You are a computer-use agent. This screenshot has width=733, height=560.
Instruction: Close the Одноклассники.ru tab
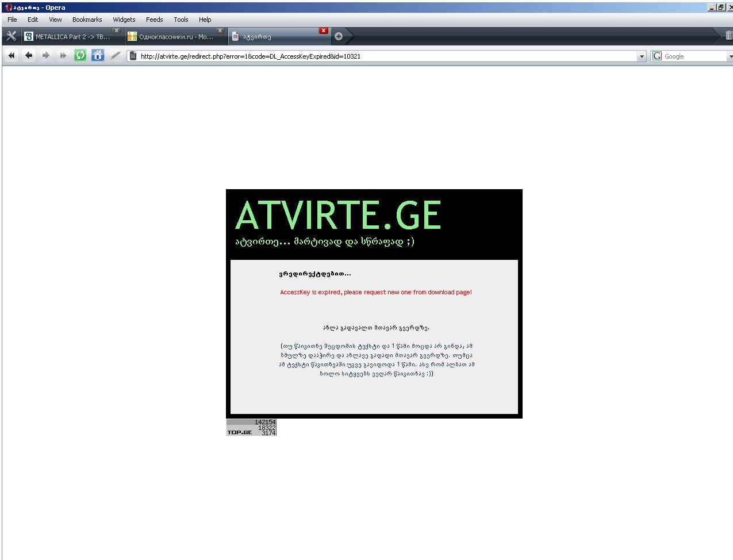pyautogui.click(x=220, y=30)
